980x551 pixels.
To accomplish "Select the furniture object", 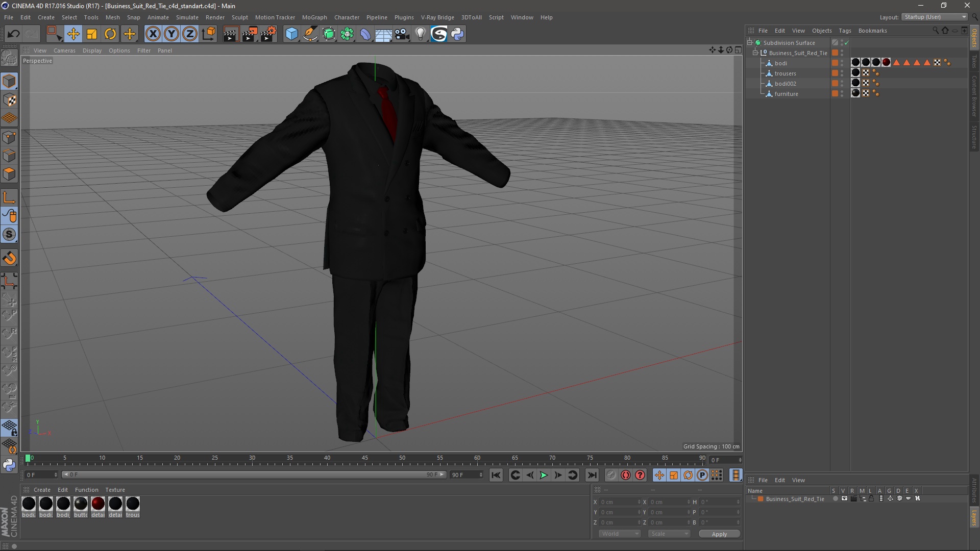I will [786, 94].
